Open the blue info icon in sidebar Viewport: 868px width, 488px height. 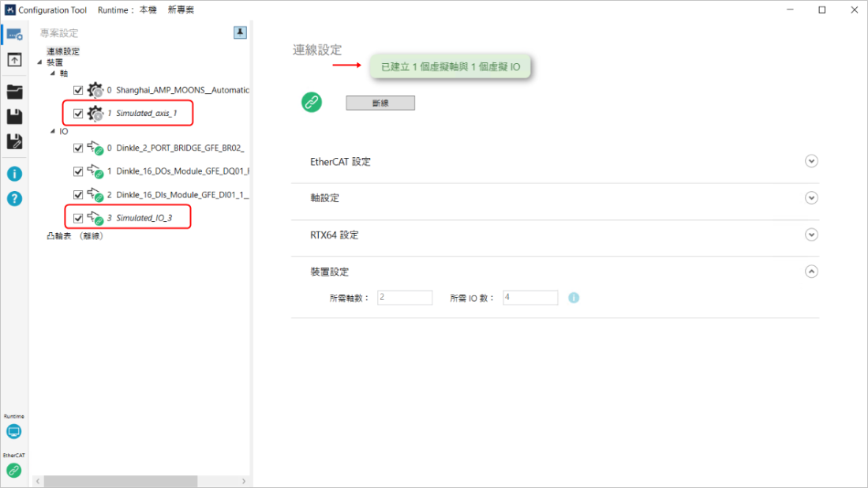pos(14,174)
